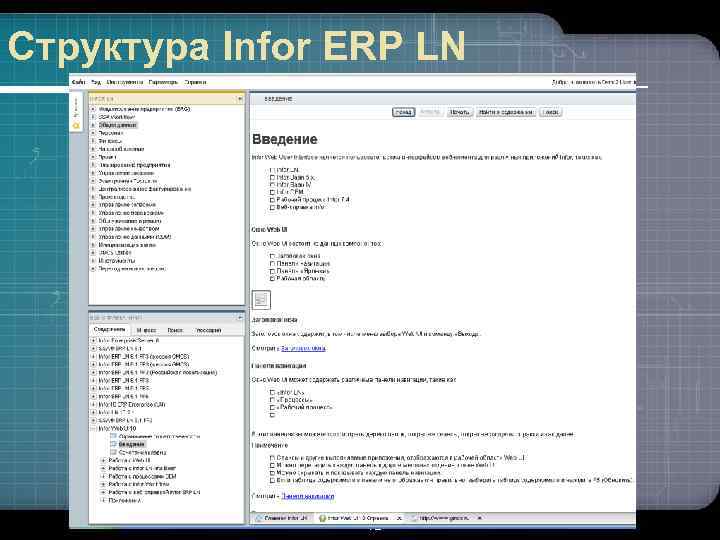Open the Справка menu
Screen dimensions: 720x540
(x=195, y=82)
